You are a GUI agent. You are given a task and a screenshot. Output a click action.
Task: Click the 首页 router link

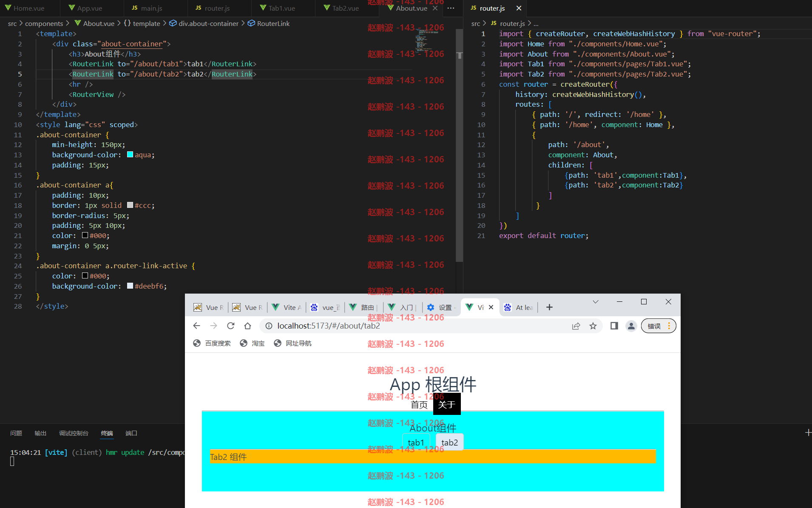[419, 405]
